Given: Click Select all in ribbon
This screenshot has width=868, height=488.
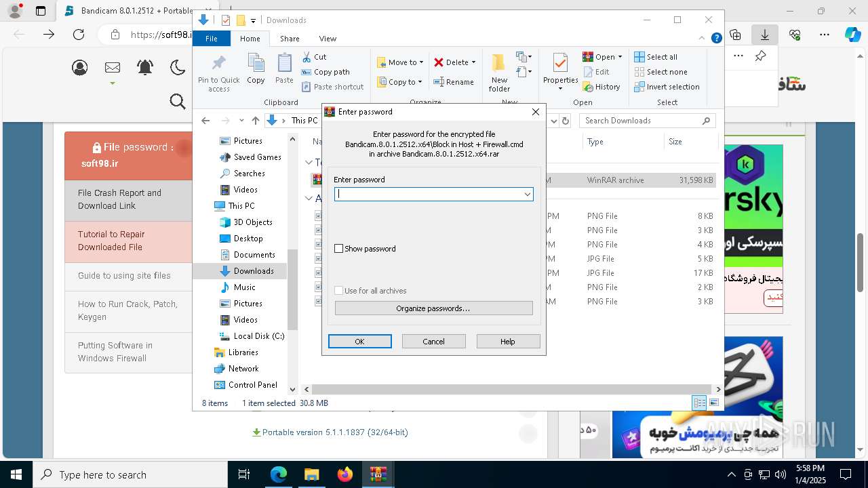Looking at the screenshot, I should tap(656, 57).
